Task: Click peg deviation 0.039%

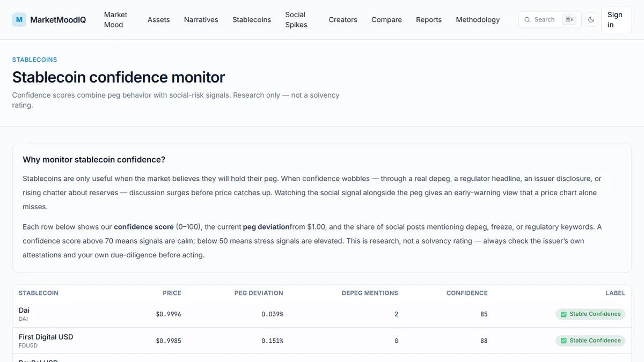Action: (272, 314)
